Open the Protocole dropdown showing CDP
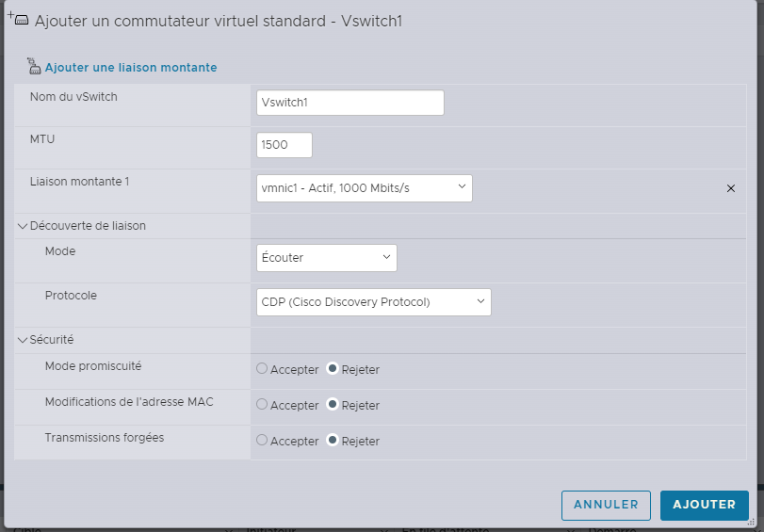This screenshot has height=532, width=764. 373,302
